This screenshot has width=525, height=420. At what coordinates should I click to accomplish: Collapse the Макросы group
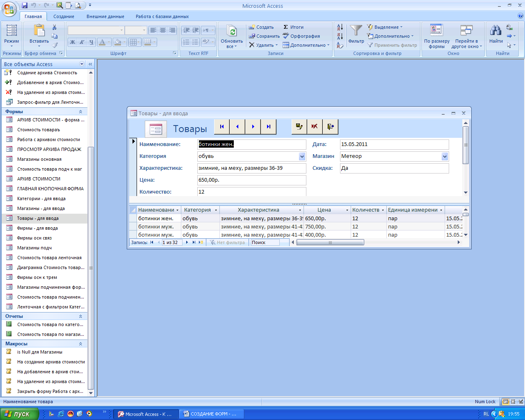80,344
